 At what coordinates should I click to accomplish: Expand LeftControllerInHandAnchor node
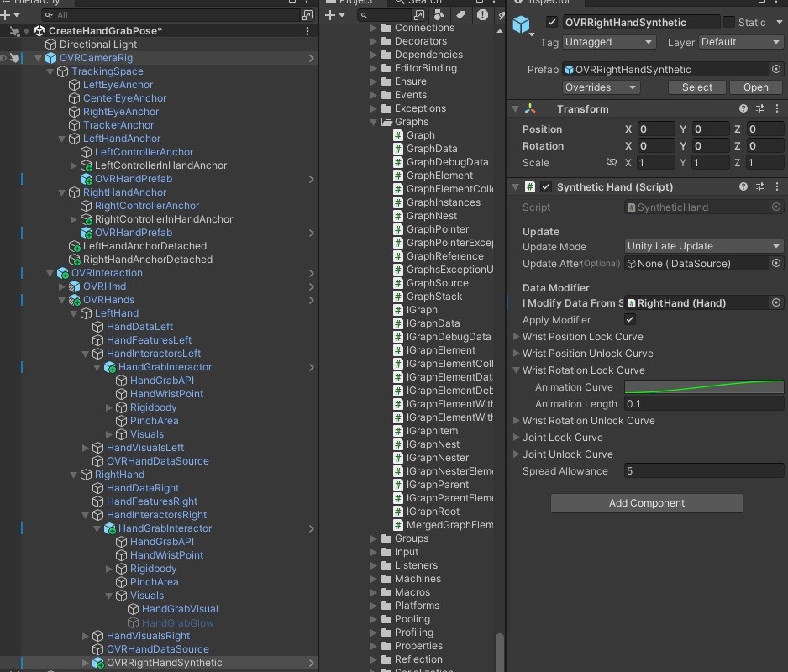[x=73, y=165]
